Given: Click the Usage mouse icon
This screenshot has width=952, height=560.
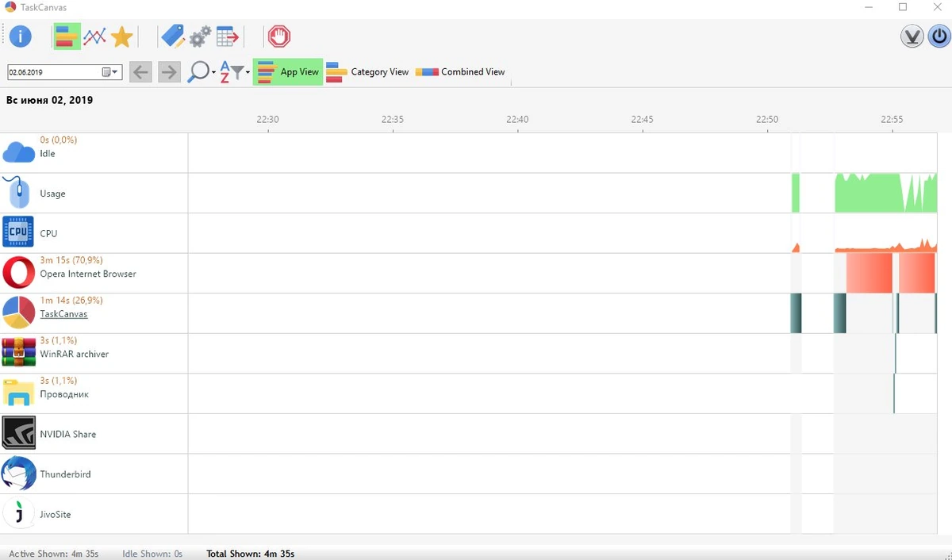Looking at the screenshot, I should point(17,193).
